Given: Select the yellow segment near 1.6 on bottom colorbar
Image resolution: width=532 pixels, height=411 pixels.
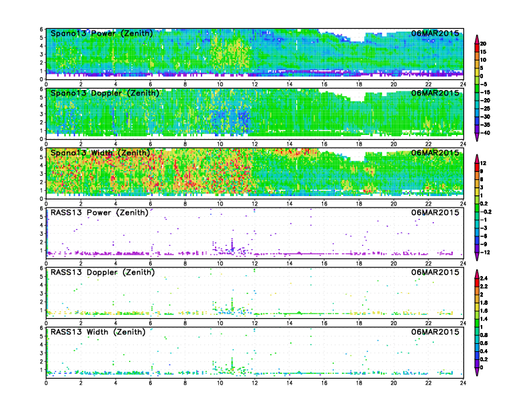Looking at the screenshot, I should [477, 306].
